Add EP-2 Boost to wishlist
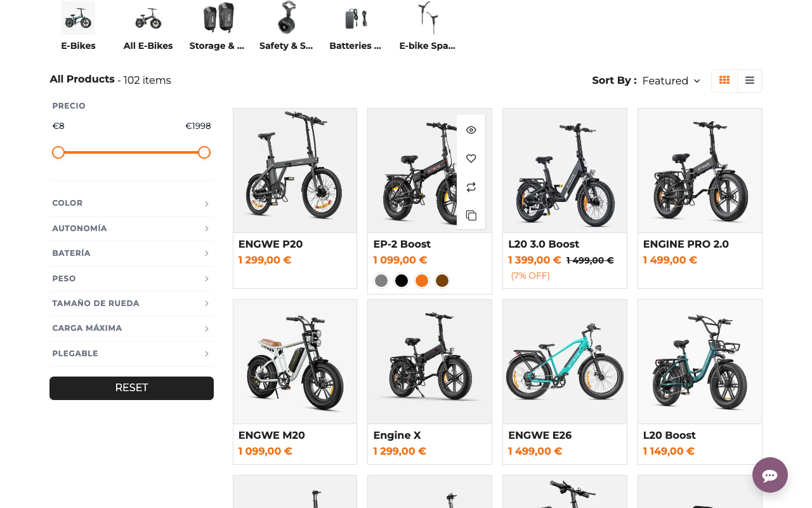This screenshot has width=812, height=508. 471,158
